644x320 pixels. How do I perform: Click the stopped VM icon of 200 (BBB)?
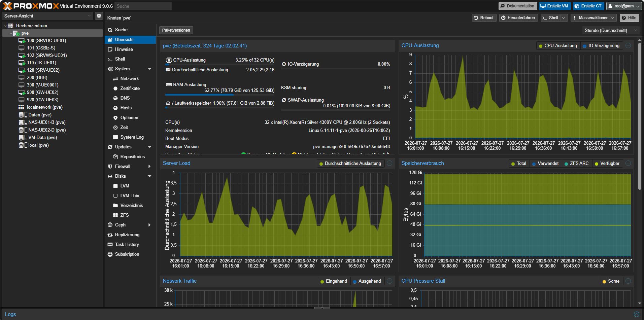point(21,77)
